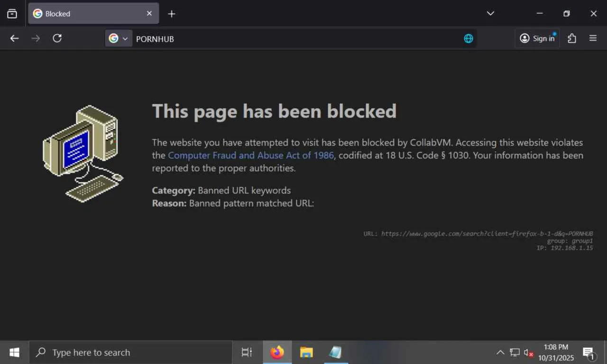Click the retro computer illustration
The image size is (607, 364).
tap(83, 154)
